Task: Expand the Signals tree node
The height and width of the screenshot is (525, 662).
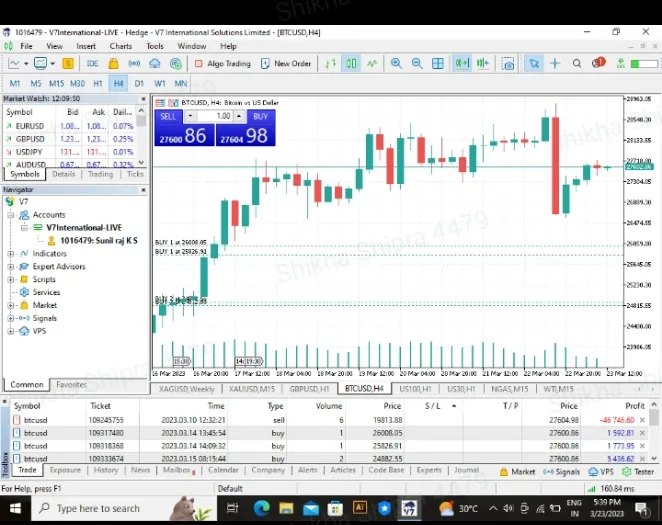Action: (x=11, y=319)
